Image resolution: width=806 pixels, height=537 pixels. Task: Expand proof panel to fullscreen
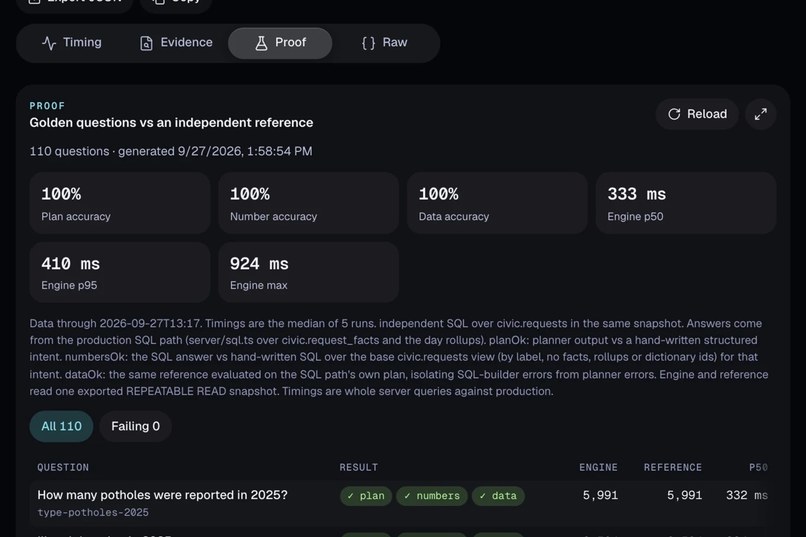pyautogui.click(x=761, y=114)
